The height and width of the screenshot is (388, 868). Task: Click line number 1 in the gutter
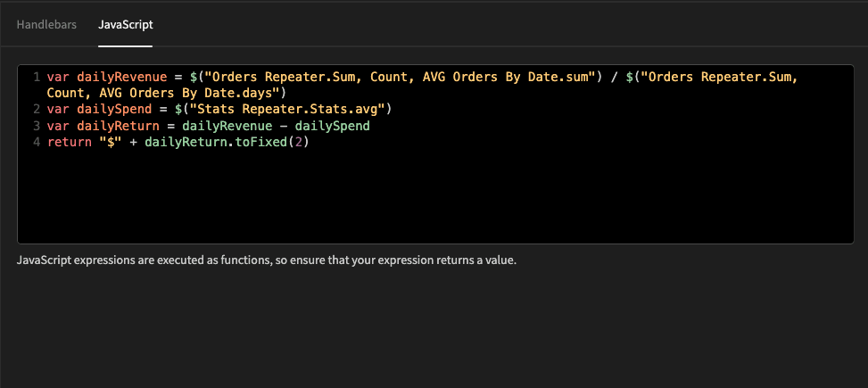coord(37,77)
